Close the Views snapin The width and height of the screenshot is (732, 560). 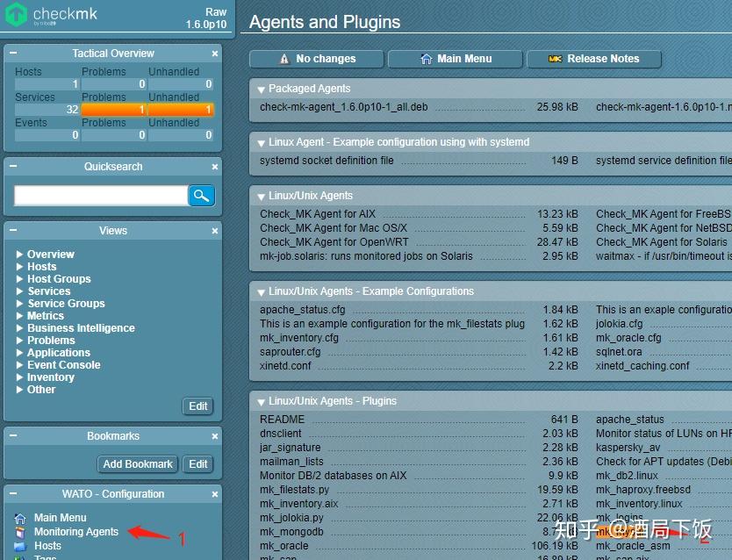pos(215,231)
